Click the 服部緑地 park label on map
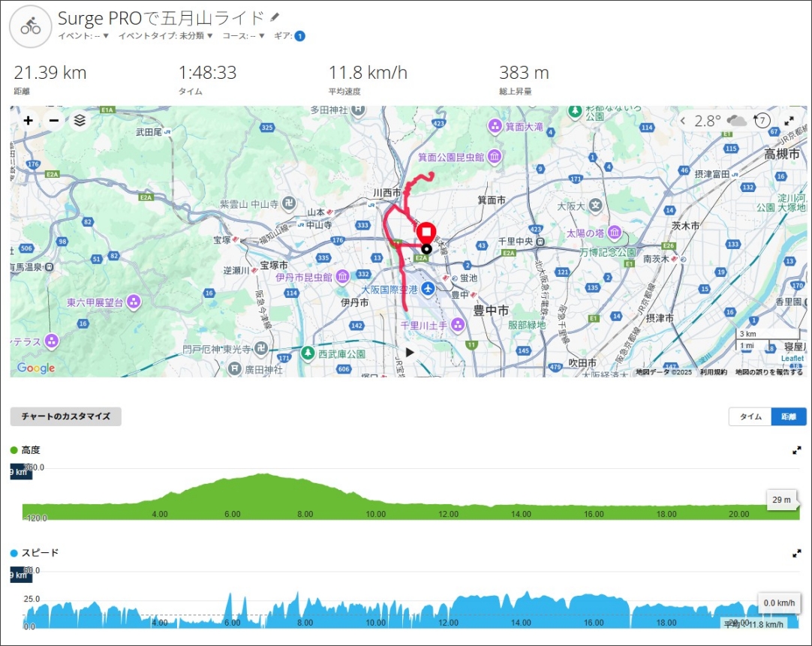Viewport: 812px width, 646px height. [527, 325]
